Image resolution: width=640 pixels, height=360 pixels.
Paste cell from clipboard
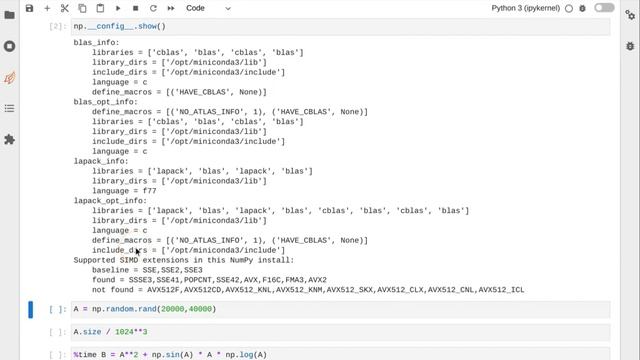click(100, 8)
